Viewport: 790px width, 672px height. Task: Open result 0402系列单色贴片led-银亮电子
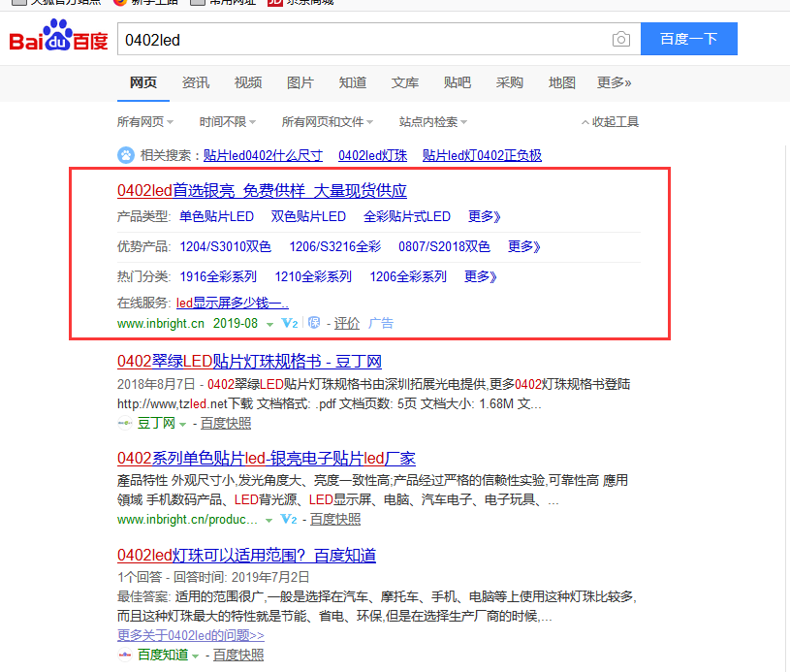pyautogui.click(x=267, y=459)
